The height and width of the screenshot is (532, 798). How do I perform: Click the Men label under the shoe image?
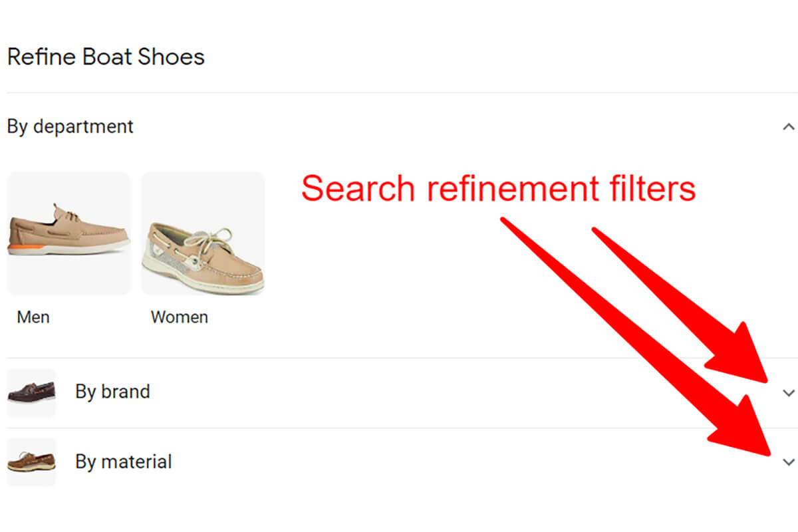coord(32,317)
